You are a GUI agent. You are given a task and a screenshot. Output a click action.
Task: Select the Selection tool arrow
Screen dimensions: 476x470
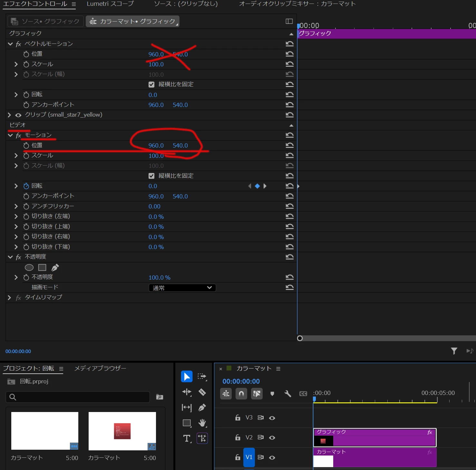coord(187,376)
